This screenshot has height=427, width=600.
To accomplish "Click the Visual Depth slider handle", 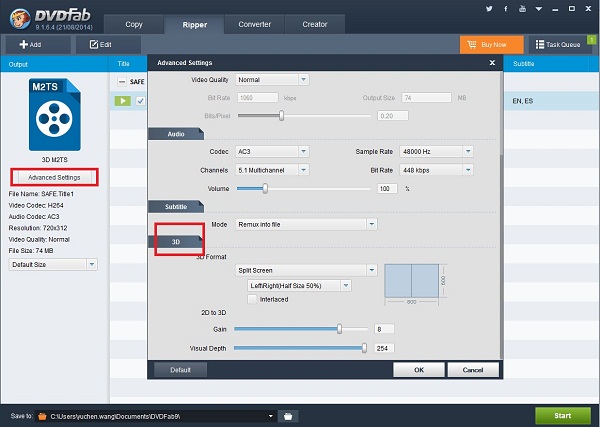I will click(364, 348).
